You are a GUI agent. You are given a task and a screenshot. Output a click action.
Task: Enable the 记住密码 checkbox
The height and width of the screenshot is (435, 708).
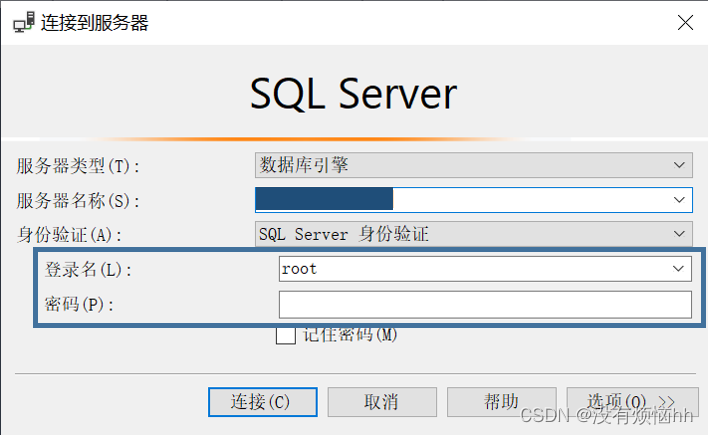tap(286, 335)
